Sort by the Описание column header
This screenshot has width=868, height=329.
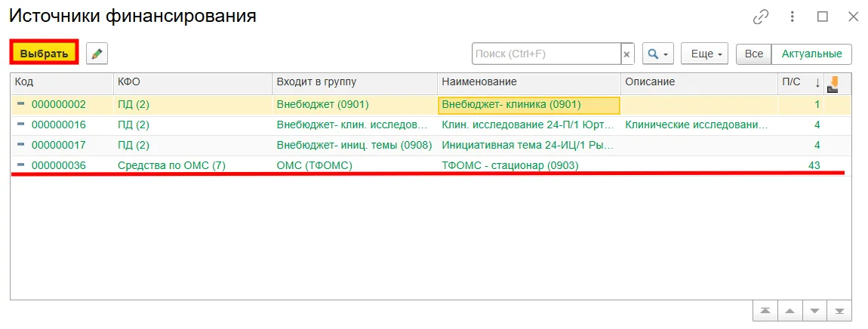pos(700,82)
